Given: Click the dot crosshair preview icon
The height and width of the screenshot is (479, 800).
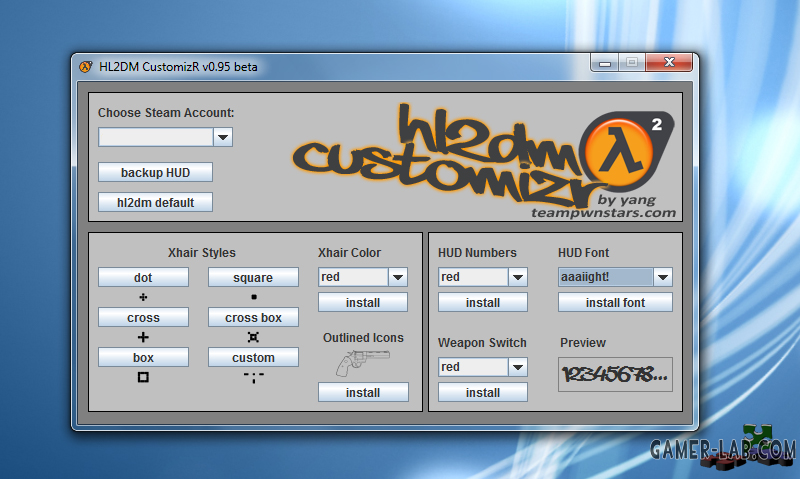Looking at the screenshot, I should click(x=143, y=297).
